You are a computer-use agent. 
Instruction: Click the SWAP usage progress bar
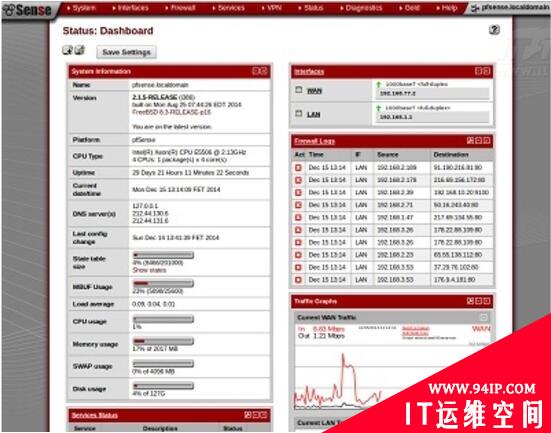point(163,364)
